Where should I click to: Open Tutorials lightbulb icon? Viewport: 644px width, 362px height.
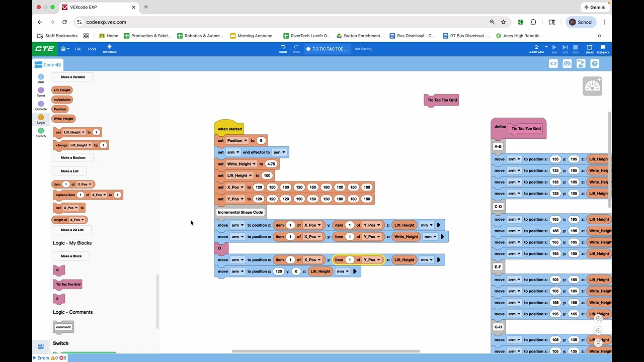point(110,49)
